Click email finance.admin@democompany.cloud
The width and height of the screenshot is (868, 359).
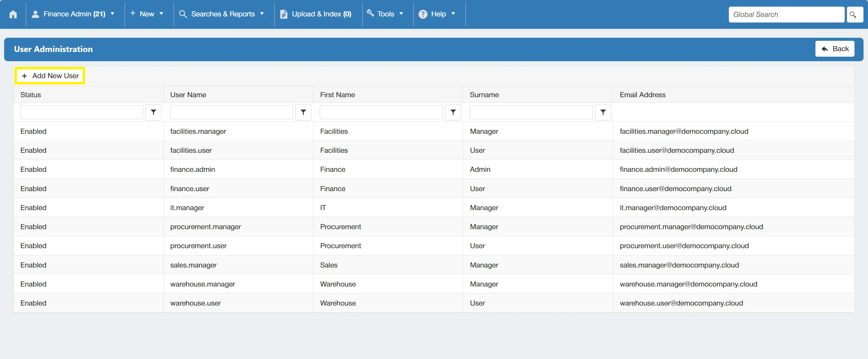(x=678, y=169)
